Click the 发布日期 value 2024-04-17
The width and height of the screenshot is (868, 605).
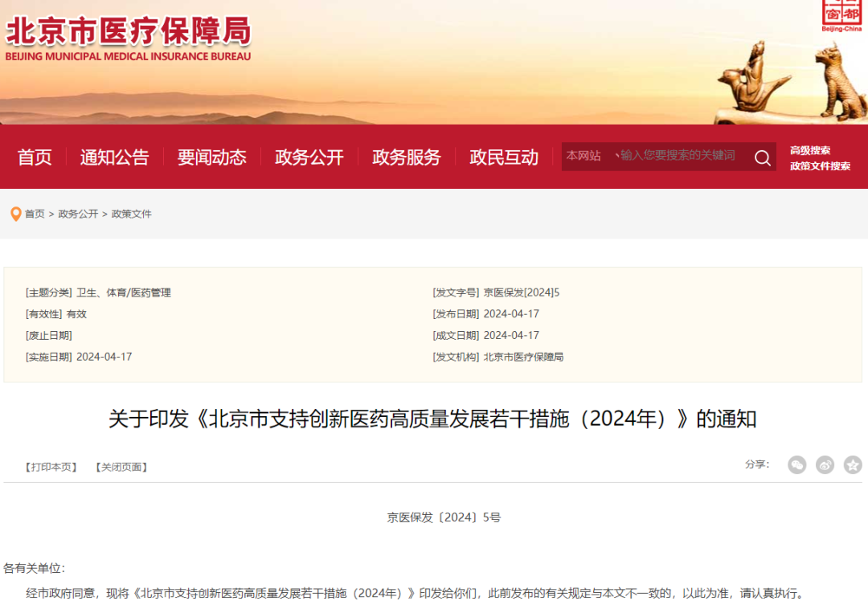tap(511, 314)
